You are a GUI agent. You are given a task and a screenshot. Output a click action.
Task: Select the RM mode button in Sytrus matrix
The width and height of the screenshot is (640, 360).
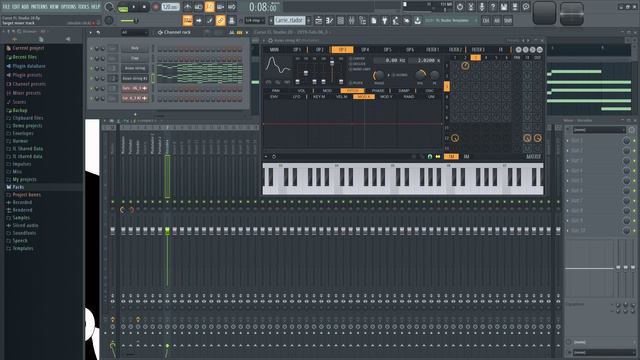[x=466, y=157]
